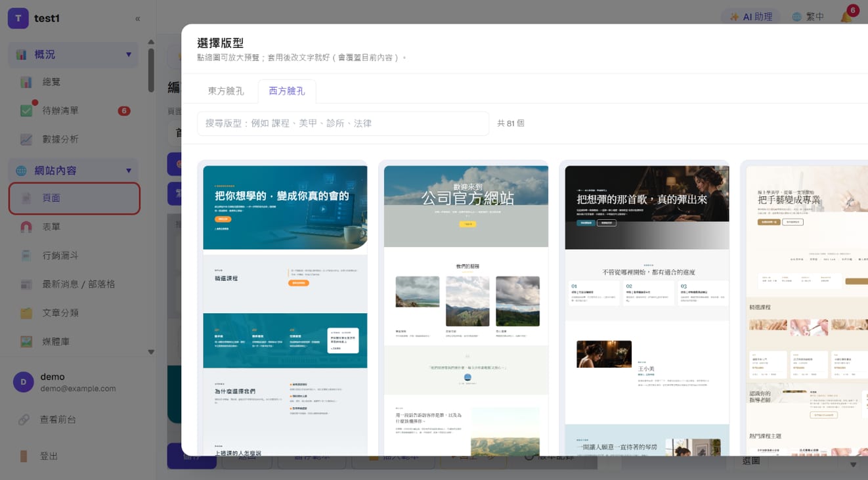The height and width of the screenshot is (480, 868).
Task: Click 登出 to log out
Action: (49, 456)
